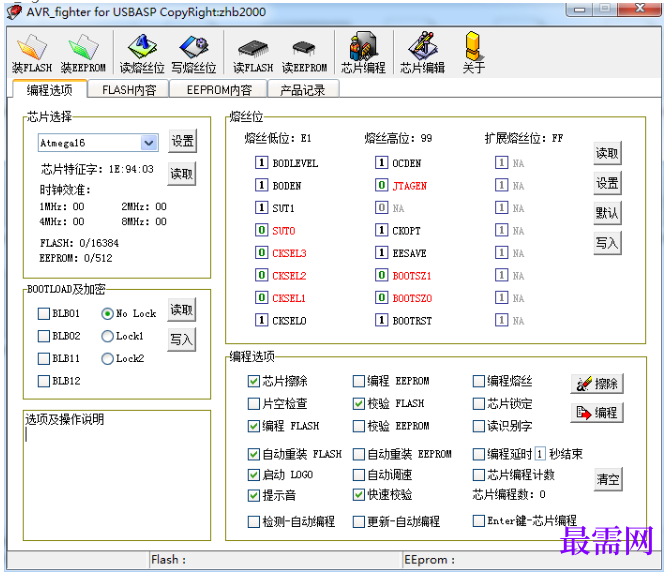
Task: Select the No Lock radio button
Action: 108,314
